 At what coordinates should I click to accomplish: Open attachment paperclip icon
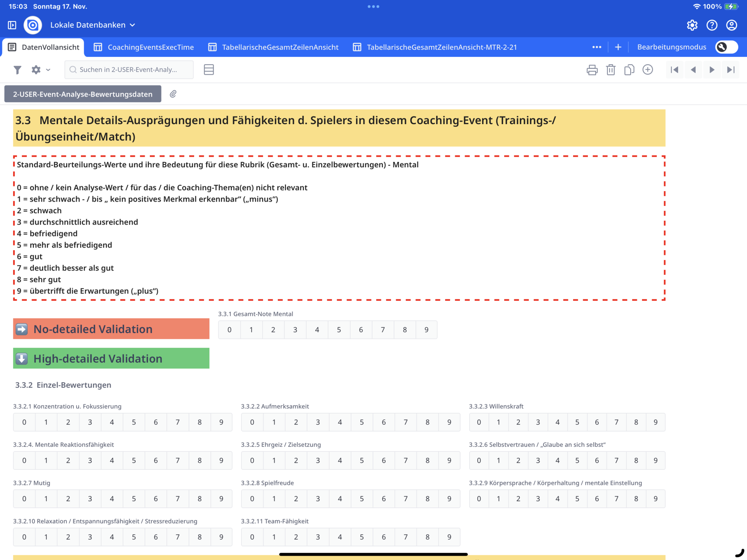(173, 94)
